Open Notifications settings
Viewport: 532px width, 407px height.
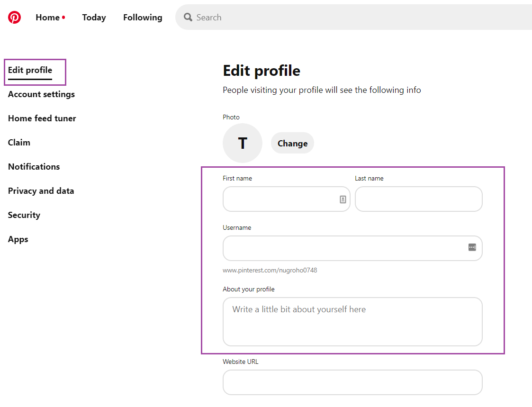pyautogui.click(x=34, y=167)
